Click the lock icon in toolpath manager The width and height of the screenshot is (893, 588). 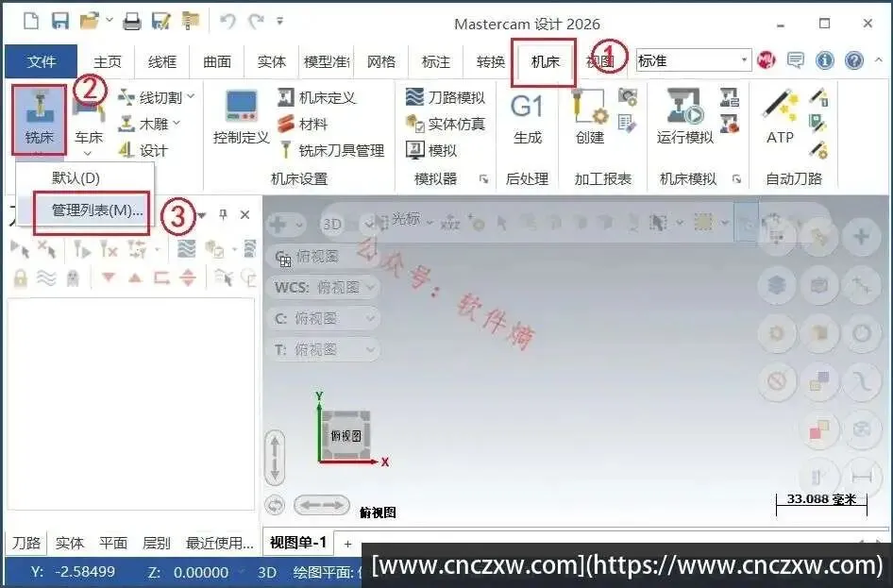(x=21, y=278)
